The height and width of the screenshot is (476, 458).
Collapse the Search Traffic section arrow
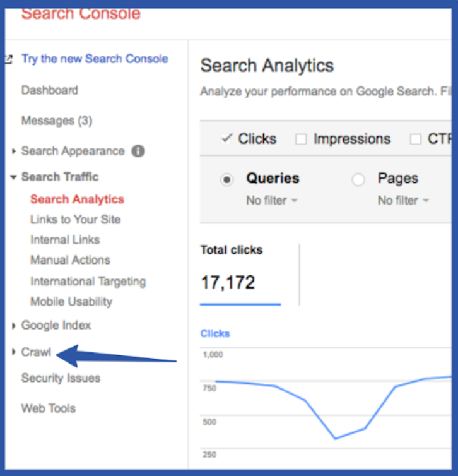(x=13, y=177)
